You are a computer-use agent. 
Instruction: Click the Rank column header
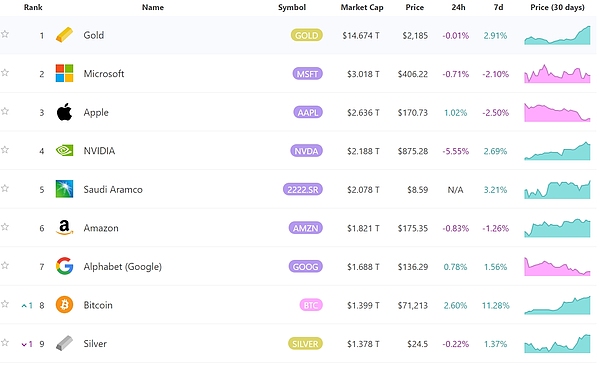[33, 7]
